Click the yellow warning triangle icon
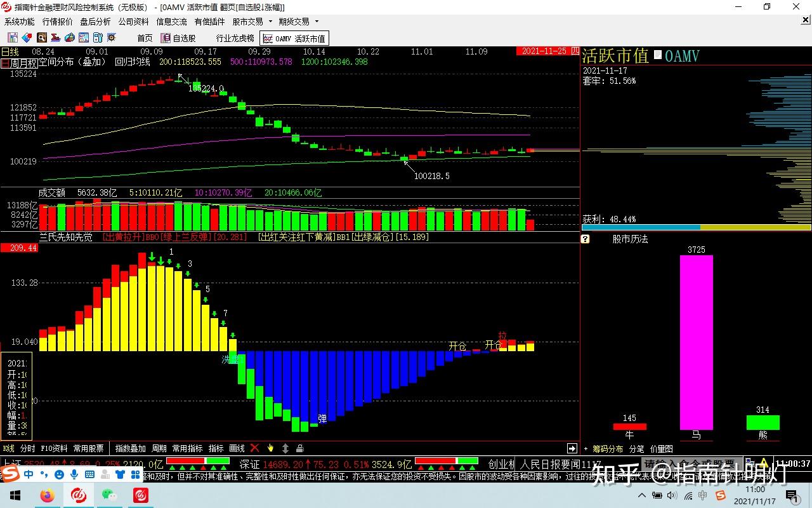This screenshot has height=508, width=812. point(764,464)
